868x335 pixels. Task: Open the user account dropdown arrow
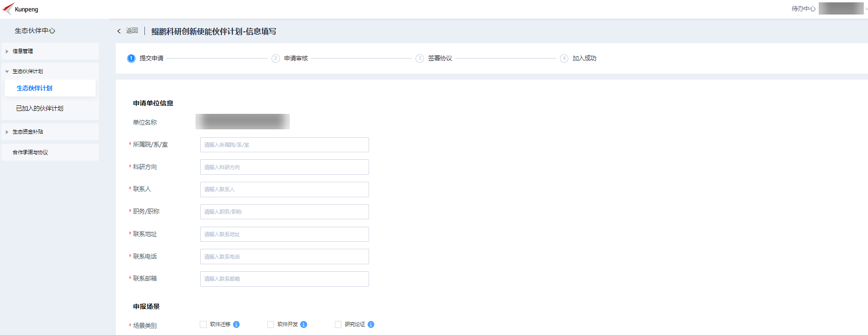click(866, 8)
